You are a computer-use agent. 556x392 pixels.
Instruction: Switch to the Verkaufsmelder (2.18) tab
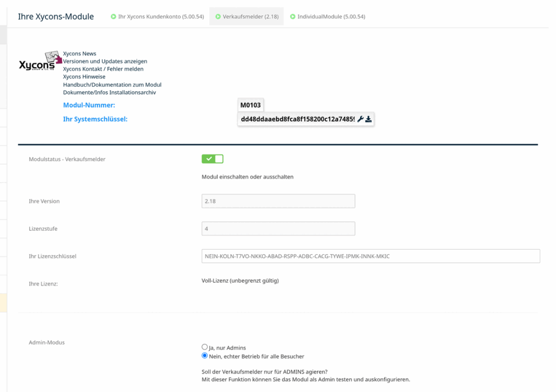click(x=247, y=16)
